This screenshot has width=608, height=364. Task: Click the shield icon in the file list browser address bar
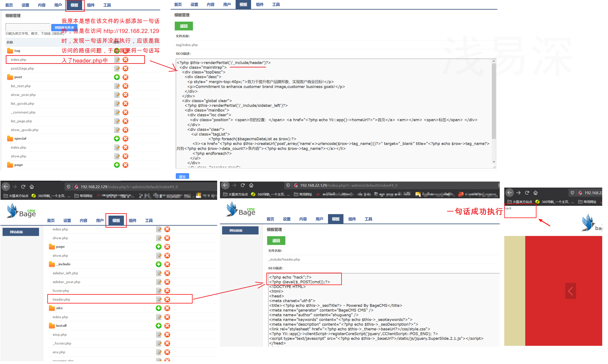69,187
